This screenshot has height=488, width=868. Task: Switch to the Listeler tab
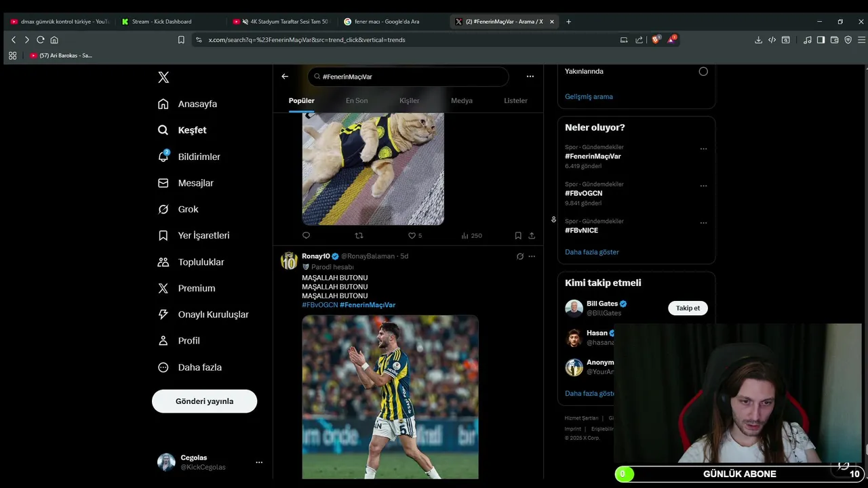coord(515,100)
